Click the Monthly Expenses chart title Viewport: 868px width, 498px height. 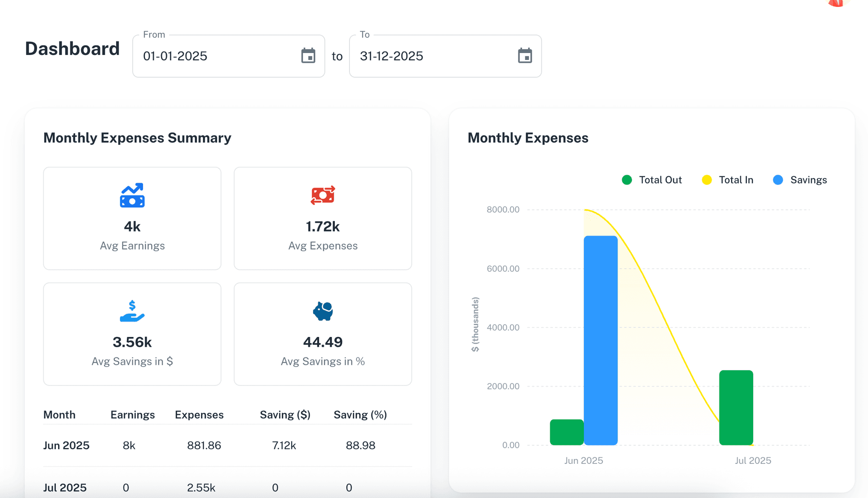tap(528, 138)
